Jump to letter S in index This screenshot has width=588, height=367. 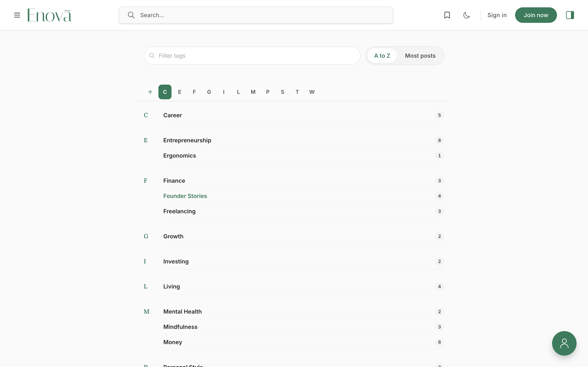282,92
